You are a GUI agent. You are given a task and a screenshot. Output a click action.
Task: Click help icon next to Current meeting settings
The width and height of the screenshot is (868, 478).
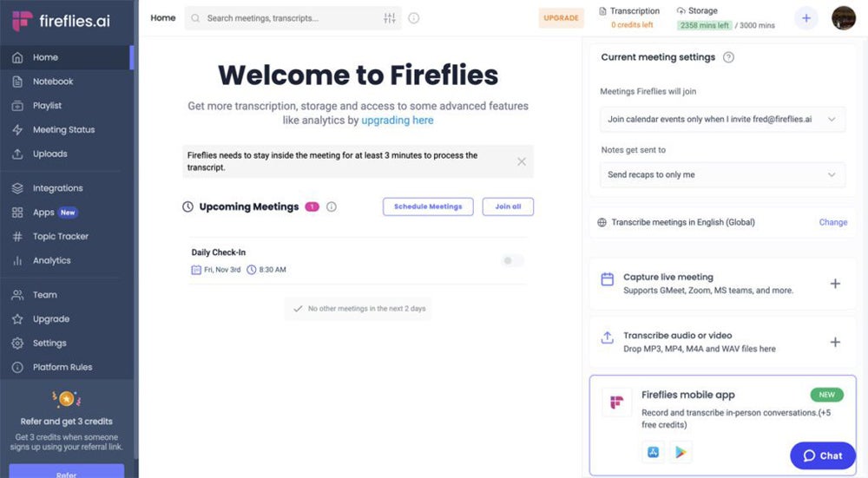[x=729, y=57]
